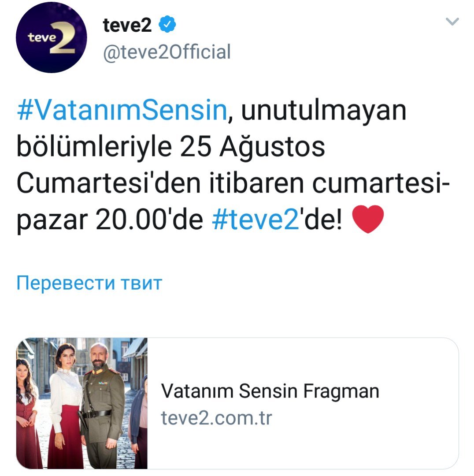This screenshot has height=476, width=474.
Task: Open the teve2 profile avatar
Action: pyautogui.click(x=51, y=37)
